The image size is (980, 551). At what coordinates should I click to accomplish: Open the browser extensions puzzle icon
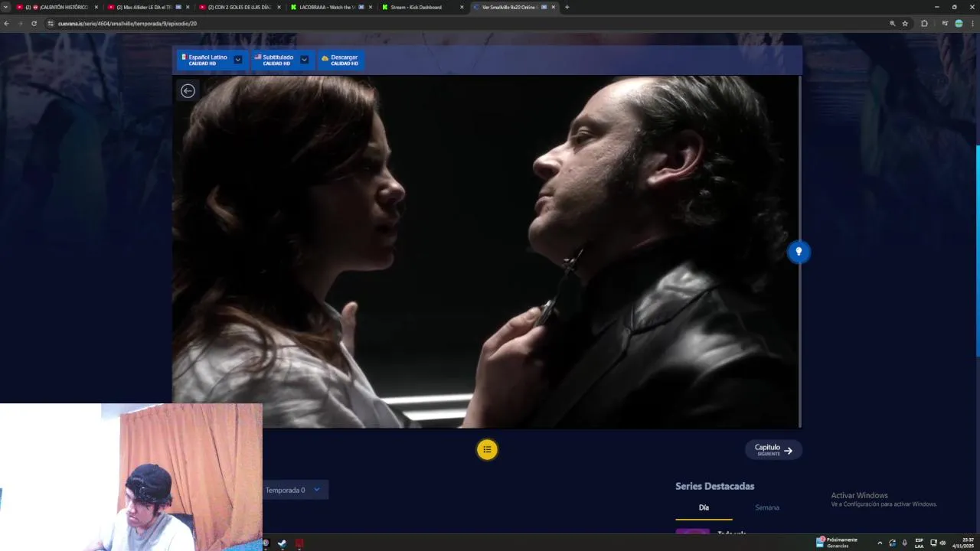[x=924, y=24]
